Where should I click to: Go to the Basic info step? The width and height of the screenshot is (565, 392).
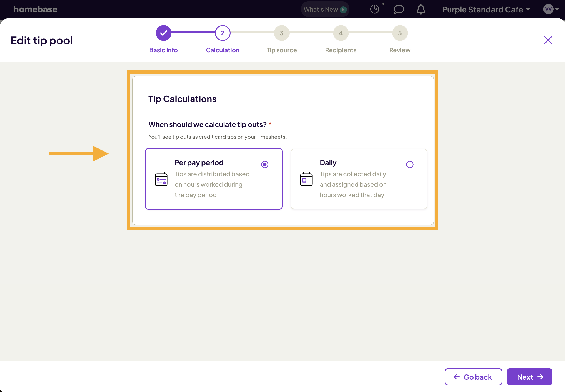[x=163, y=50]
